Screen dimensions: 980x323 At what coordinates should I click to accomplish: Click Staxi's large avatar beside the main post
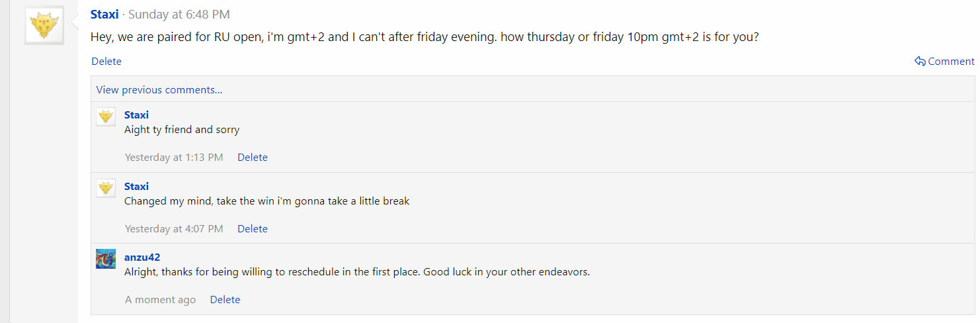(x=44, y=26)
